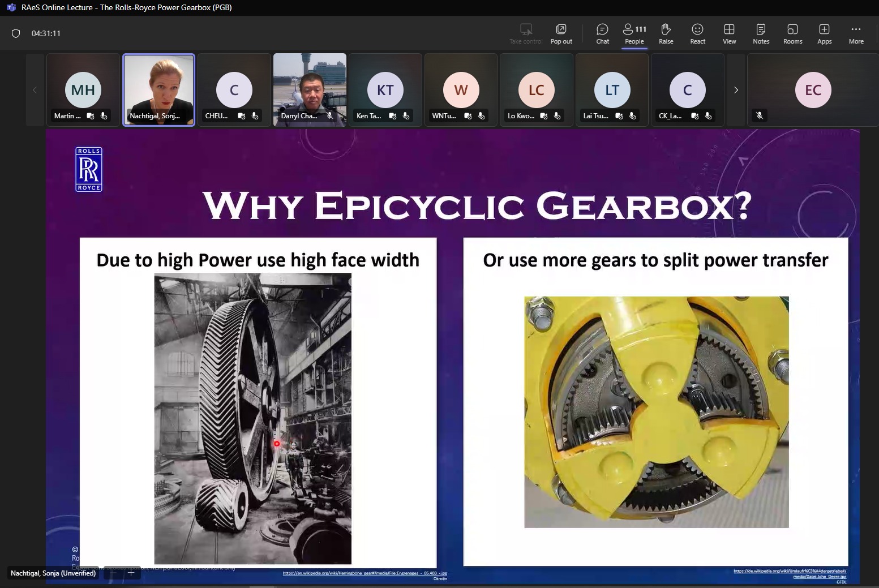Click the herringbone gear factory photo

coord(253,419)
